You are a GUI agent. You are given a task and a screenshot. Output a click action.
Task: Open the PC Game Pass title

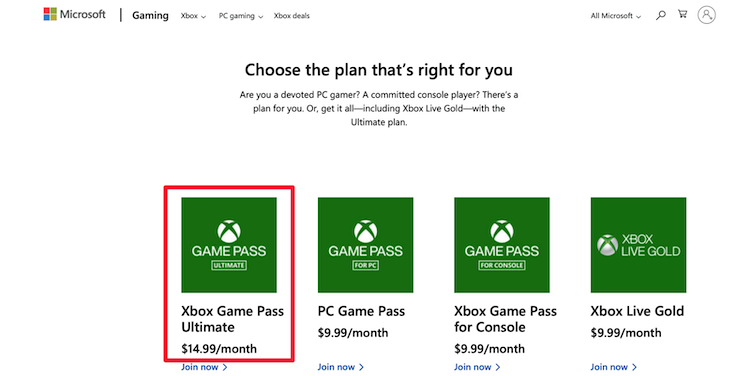coord(361,311)
